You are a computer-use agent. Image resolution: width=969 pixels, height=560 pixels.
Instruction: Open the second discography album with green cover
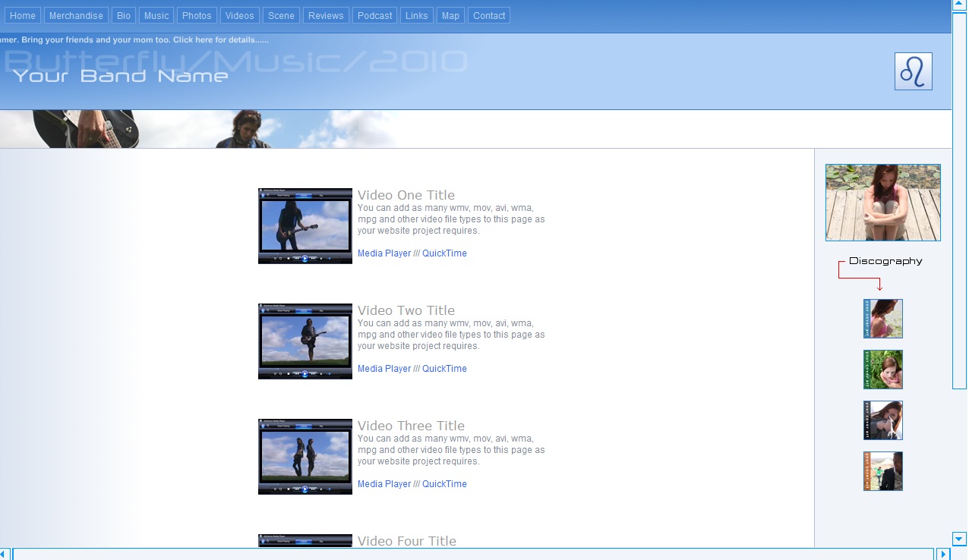click(883, 370)
